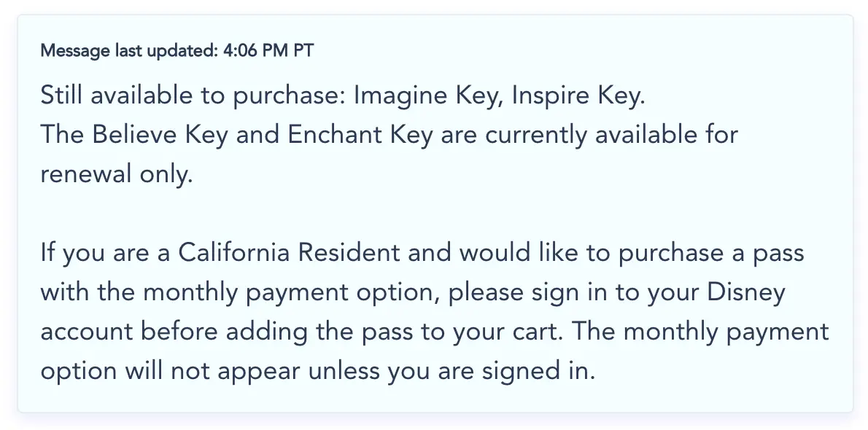
Task: Click the "Still available to purchase" text
Action: (x=193, y=96)
